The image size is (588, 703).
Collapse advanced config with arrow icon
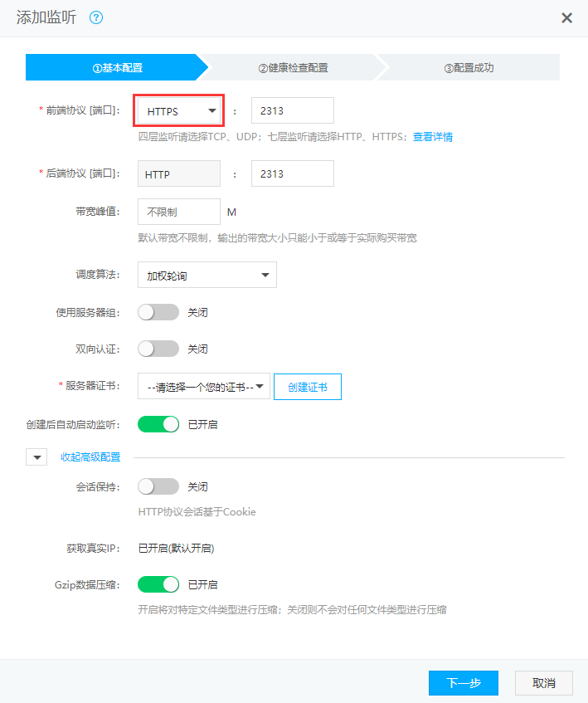pyautogui.click(x=37, y=457)
